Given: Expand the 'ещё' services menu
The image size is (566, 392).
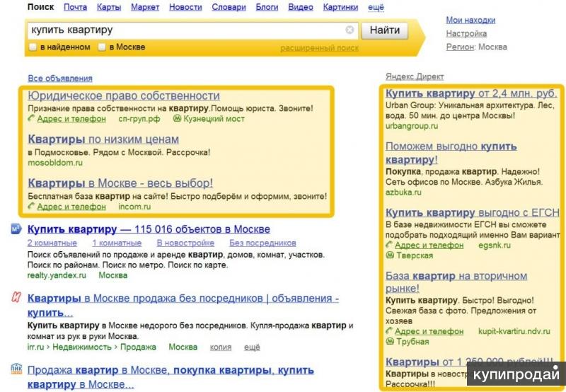Looking at the screenshot, I should pyautogui.click(x=376, y=7).
